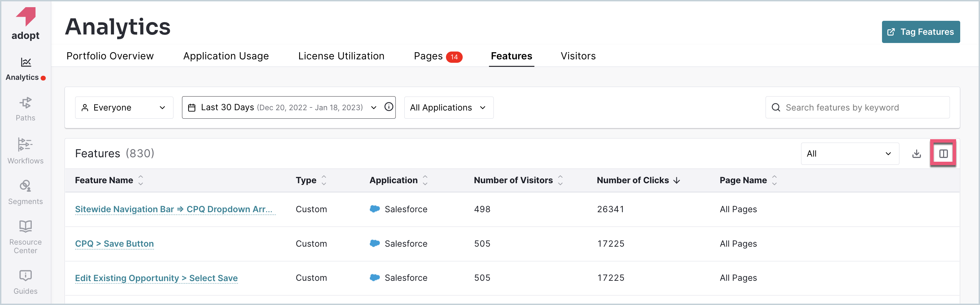
Task: Open Paths in the sidebar
Action: pyautogui.click(x=26, y=110)
